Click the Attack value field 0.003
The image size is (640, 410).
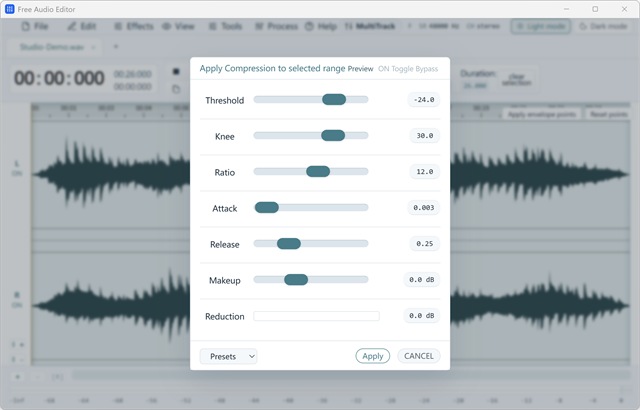point(424,208)
